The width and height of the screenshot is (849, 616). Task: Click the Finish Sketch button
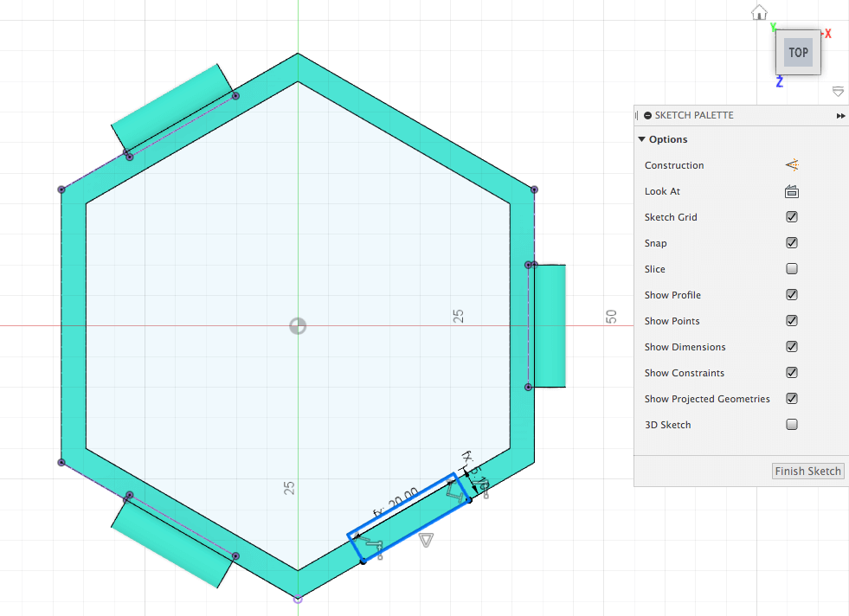click(x=807, y=471)
